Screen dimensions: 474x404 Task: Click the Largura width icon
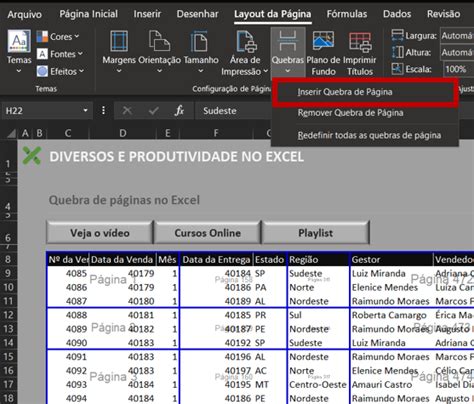pyautogui.click(x=397, y=35)
